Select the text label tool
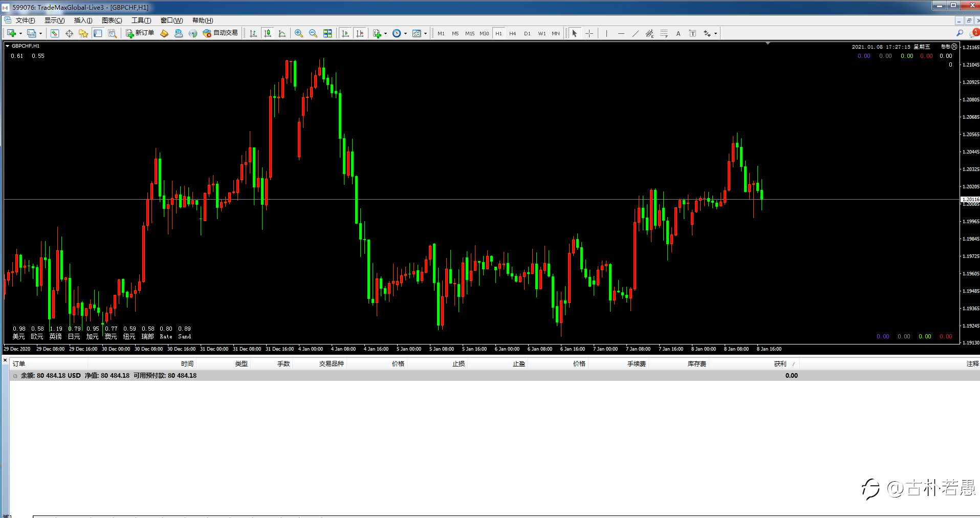The width and height of the screenshot is (980, 518). coord(692,33)
